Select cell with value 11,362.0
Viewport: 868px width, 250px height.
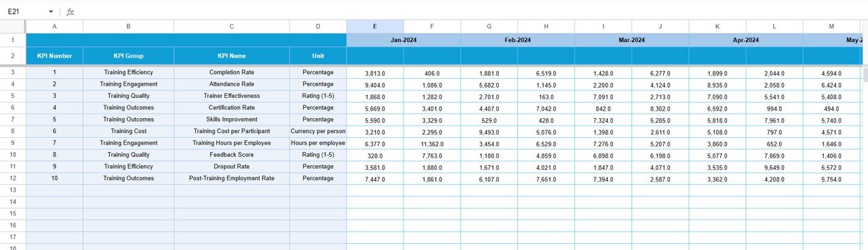tap(432, 143)
